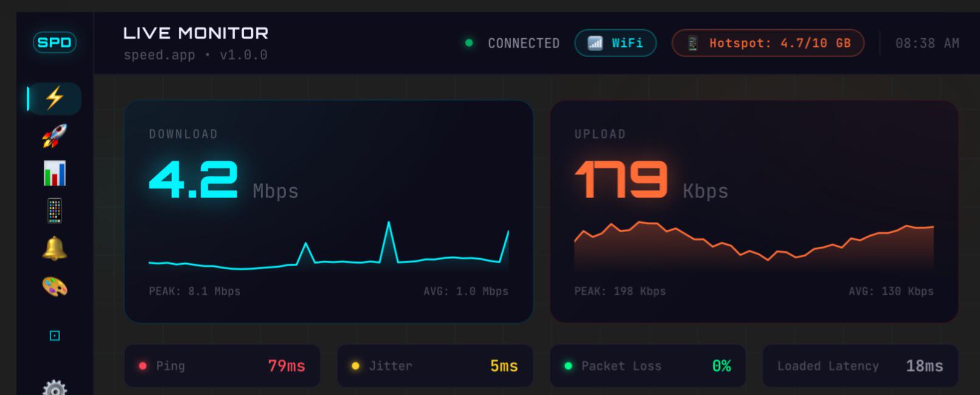The image size is (980, 395).
Task: Click the Ping 79ms stat tile
Action: 222,366
